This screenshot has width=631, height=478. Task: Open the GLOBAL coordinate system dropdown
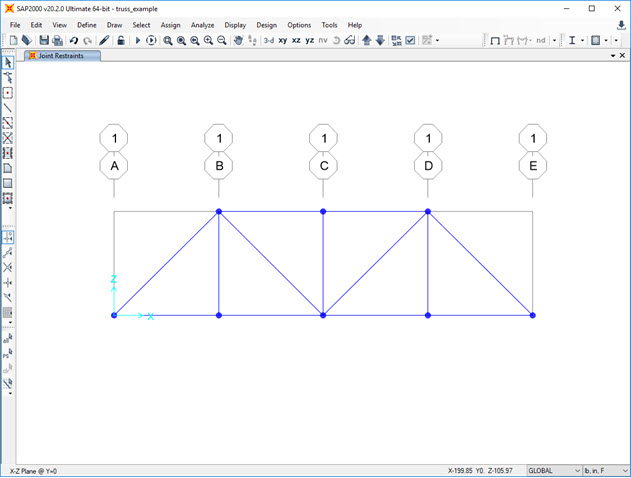pyautogui.click(x=554, y=470)
